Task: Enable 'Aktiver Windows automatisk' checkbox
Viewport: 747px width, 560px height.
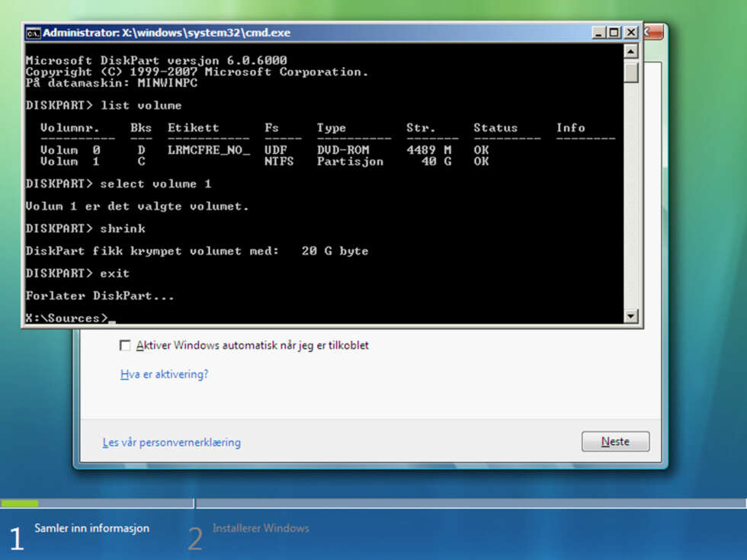Action: (125, 345)
